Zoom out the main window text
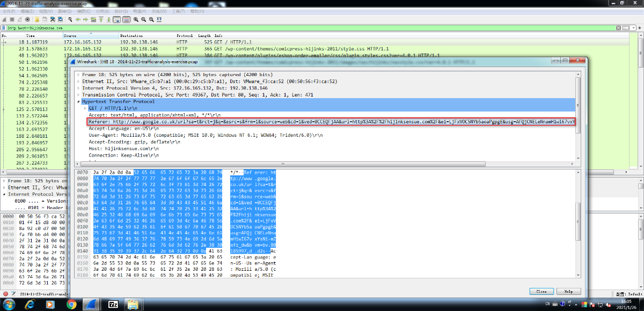This screenshot has width=644, height=311. (x=143, y=19)
